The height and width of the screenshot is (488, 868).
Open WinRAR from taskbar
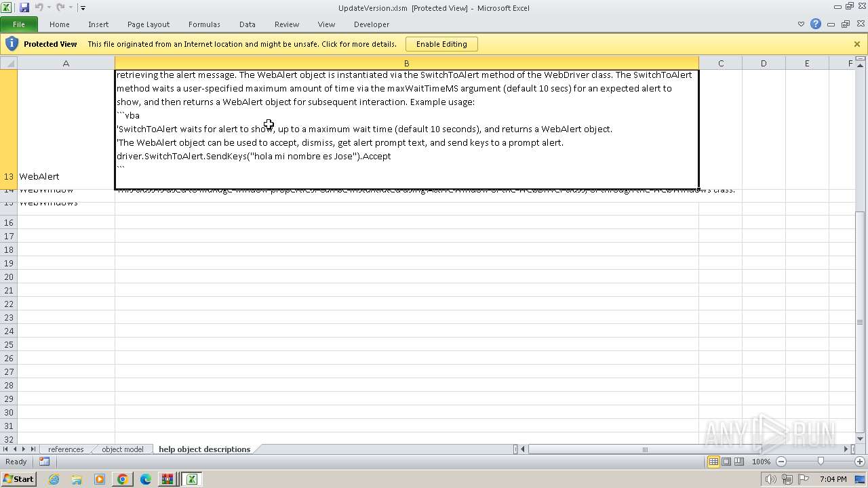pos(167,479)
